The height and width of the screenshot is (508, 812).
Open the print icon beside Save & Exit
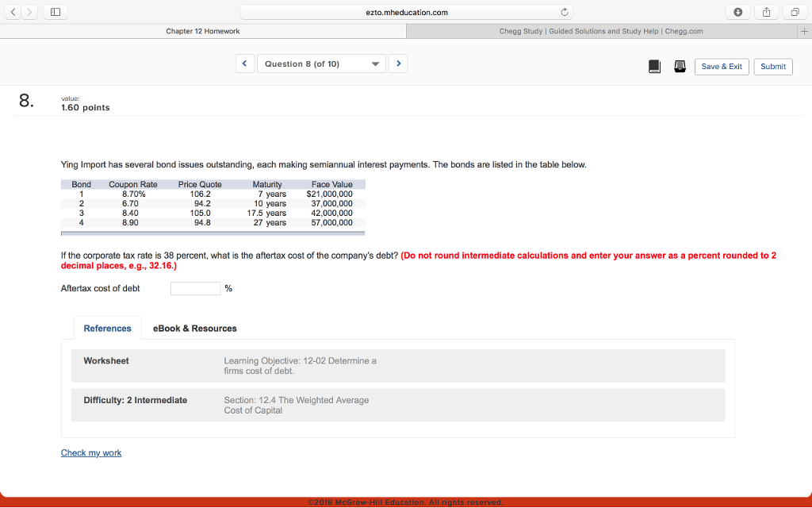[680, 67]
